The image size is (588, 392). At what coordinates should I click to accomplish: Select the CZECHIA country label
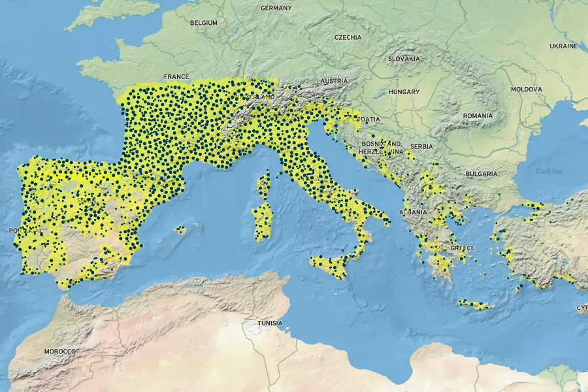coord(348,38)
